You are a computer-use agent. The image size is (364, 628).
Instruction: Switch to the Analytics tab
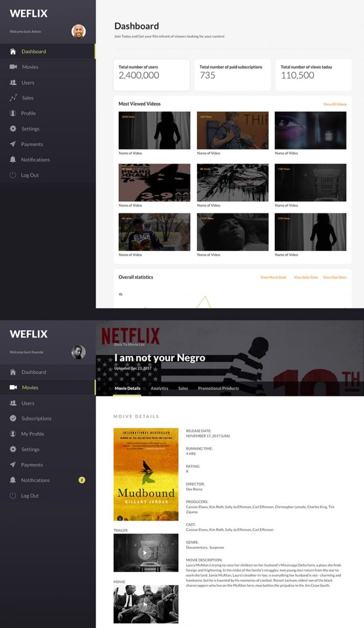159,388
